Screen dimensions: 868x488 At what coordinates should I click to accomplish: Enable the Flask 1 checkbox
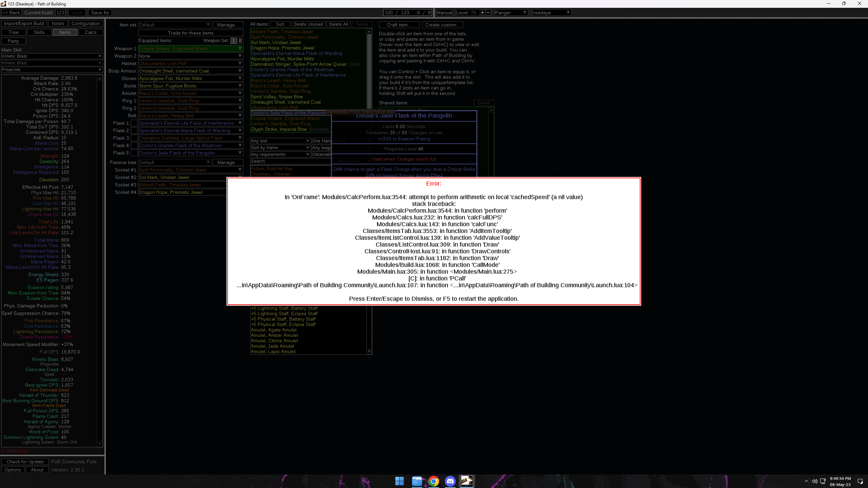click(134, 123)
